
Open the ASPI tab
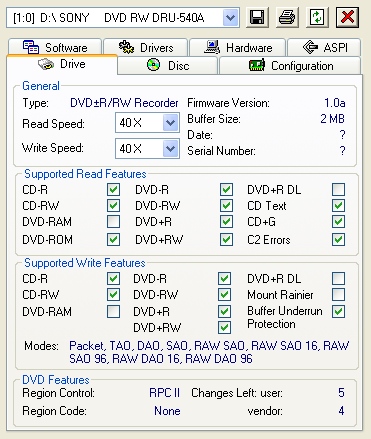coord(324,47)
